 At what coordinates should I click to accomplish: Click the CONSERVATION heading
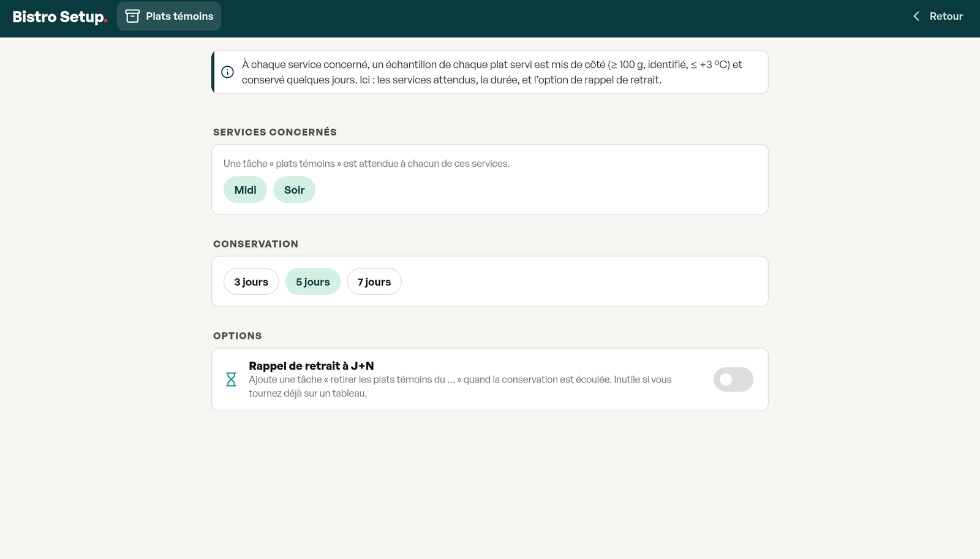255,244
